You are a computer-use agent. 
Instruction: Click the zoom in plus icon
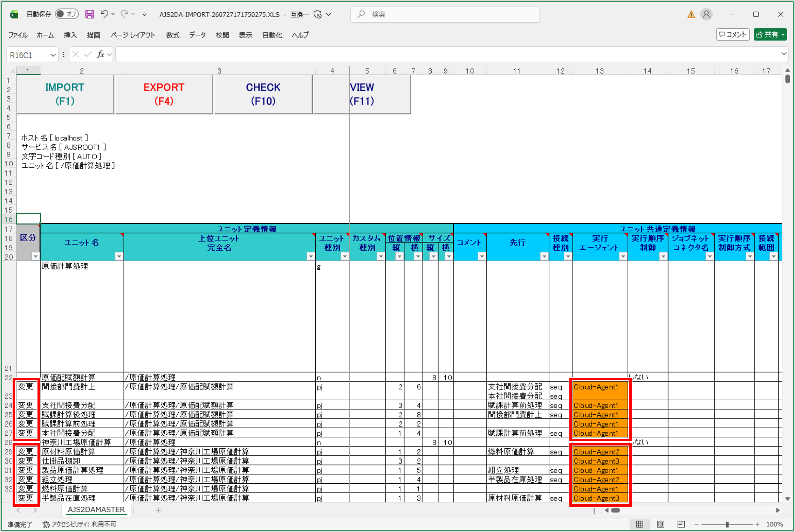(758, 524)
